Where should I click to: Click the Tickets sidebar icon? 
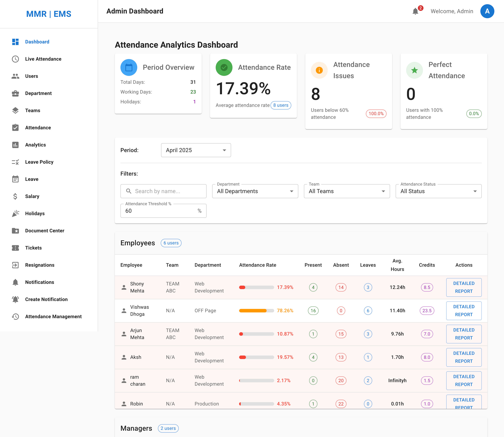15,248
